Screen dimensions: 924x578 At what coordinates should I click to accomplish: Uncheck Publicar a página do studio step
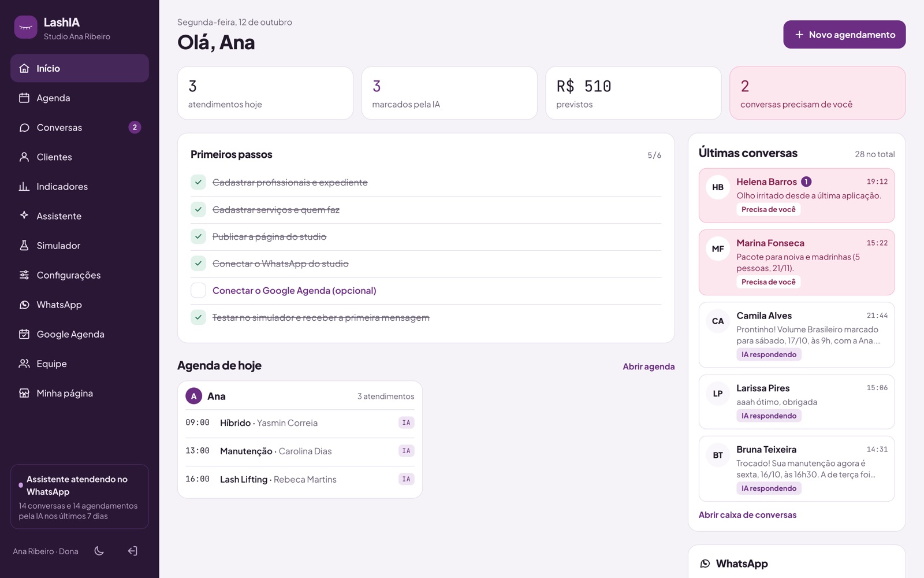tap(198, 236)
